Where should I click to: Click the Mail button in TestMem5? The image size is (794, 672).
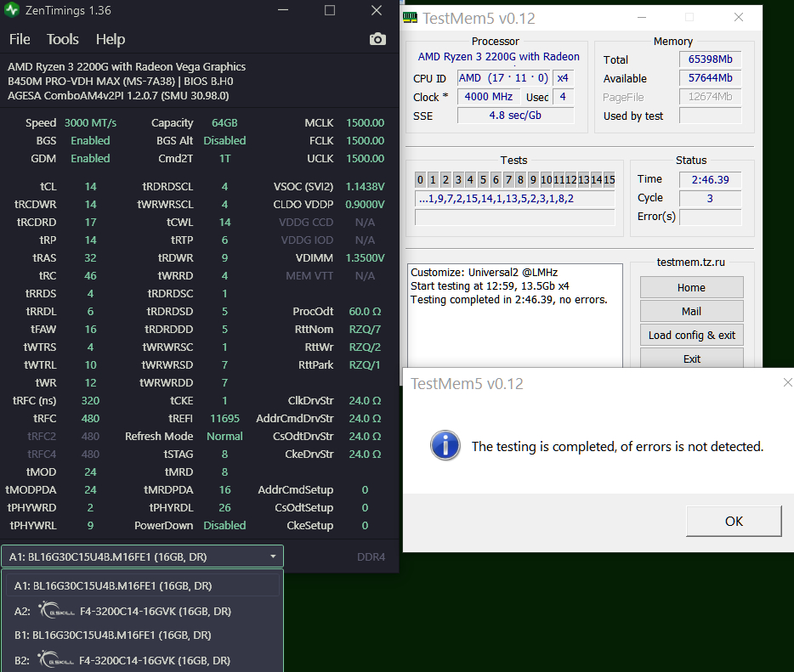click(x=691, y=311)
